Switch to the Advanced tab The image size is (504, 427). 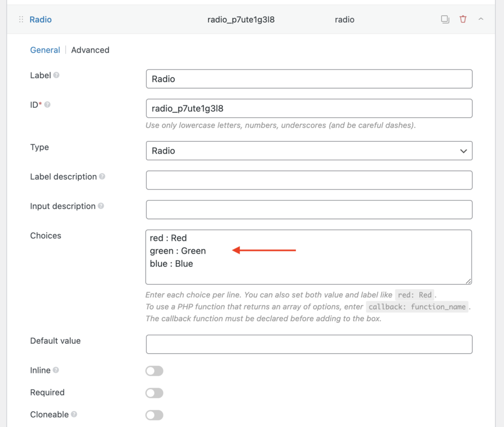(x=90, y=50)
